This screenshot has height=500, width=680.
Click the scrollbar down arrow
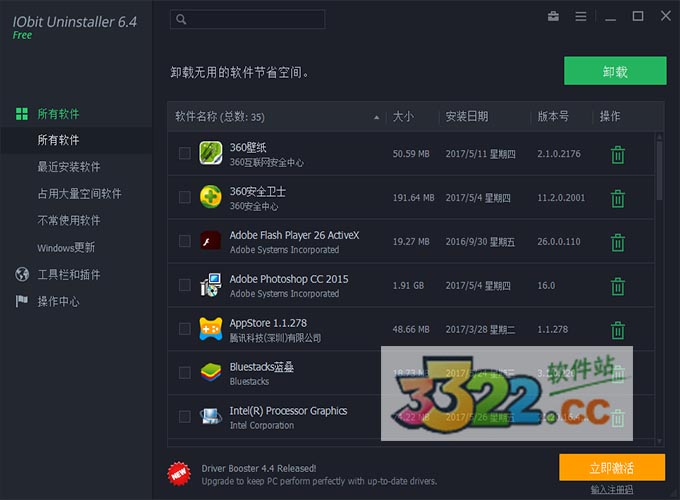(659, 441)
